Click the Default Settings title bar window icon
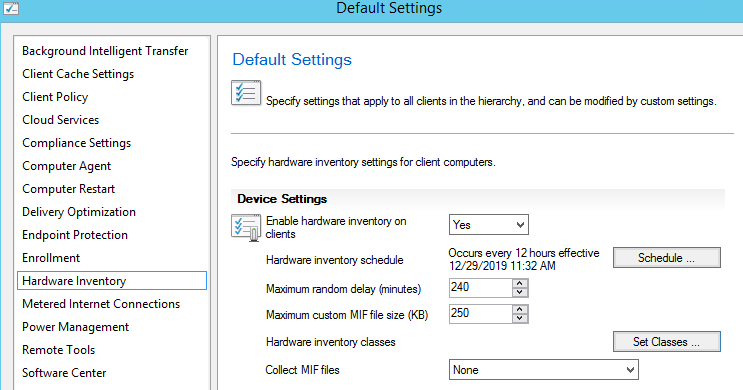 click(x=10, y=8)
